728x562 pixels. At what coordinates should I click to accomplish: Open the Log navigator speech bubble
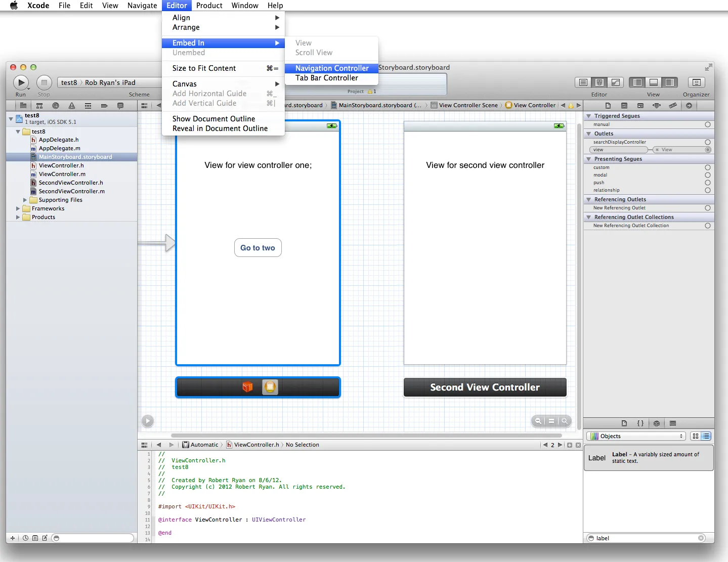pos(120,106)
